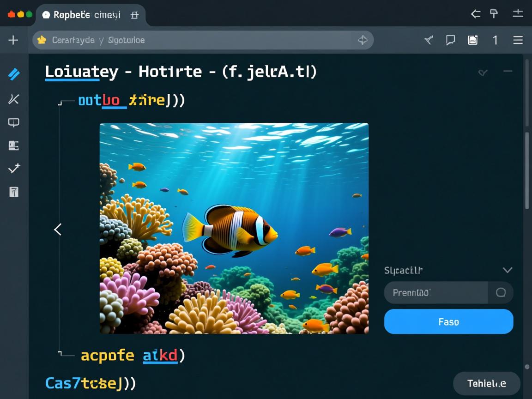Viewport: 532px width, 399px height.
Task: Click the Prenntao input field
Action: pyautogui.click(x=435, y=292)
